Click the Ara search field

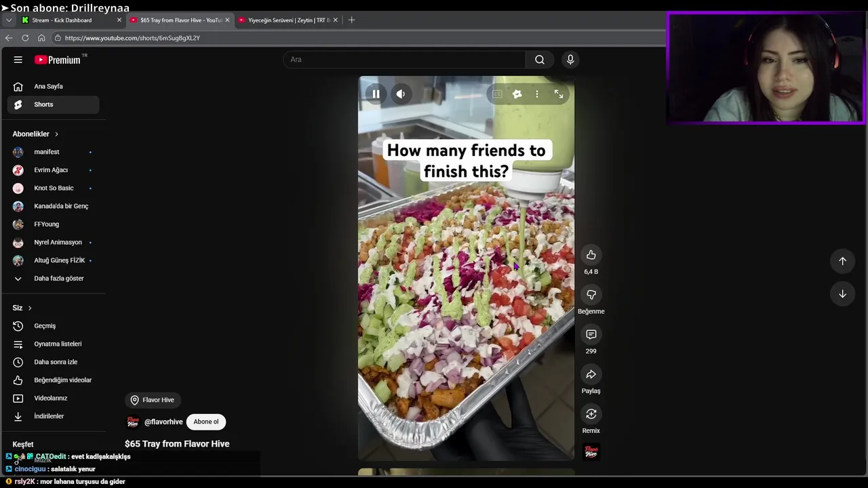point(405,60)
